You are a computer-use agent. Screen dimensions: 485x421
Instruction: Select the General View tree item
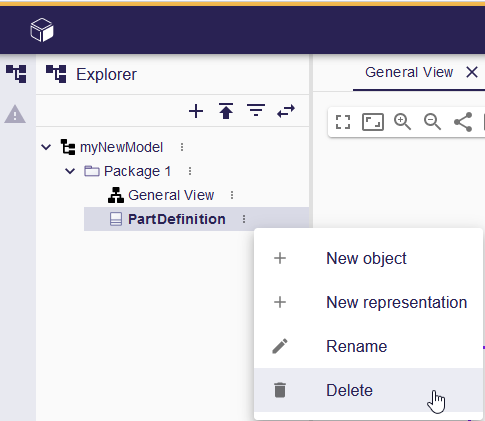pos(171,195)
